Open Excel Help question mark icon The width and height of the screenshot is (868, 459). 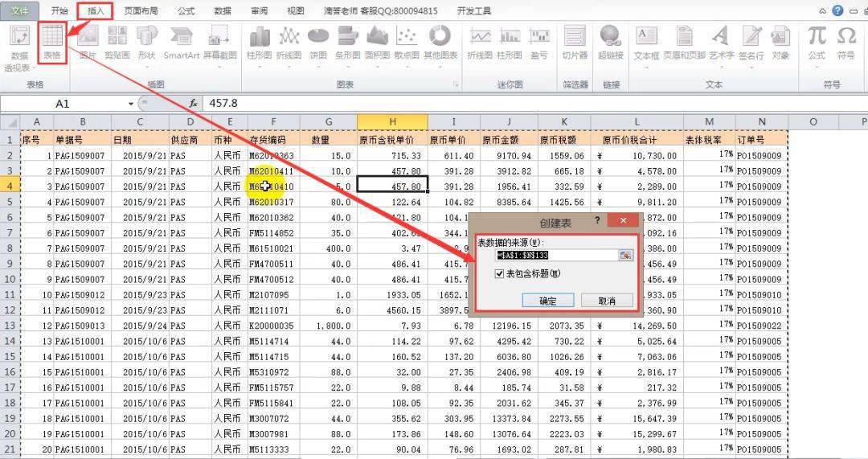837,10
